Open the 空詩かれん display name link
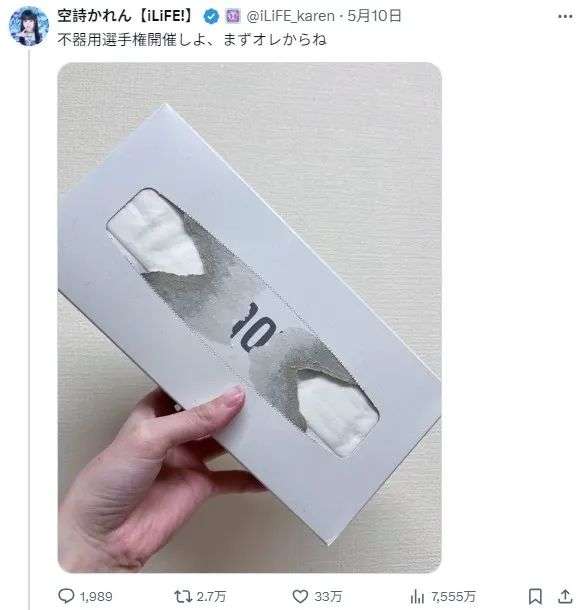 (x=125, y=16)
